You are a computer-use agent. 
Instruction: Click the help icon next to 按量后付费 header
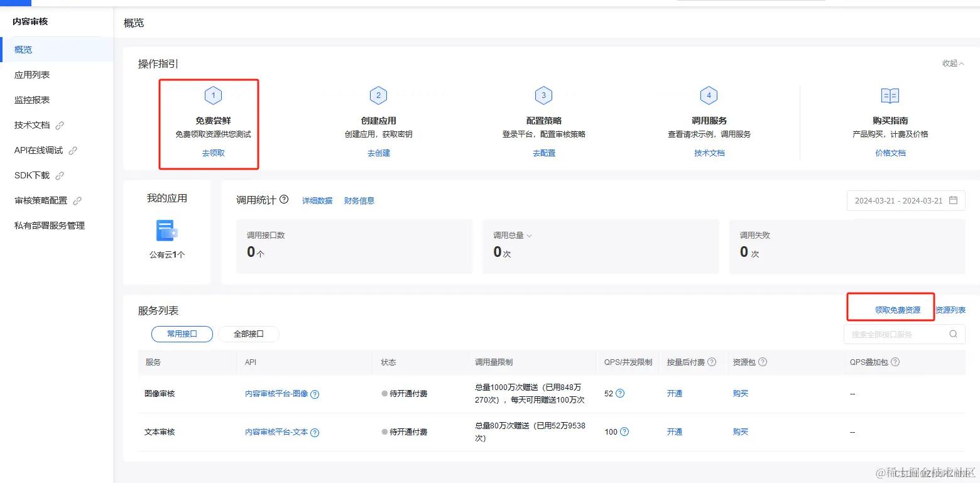click(712, 362)
